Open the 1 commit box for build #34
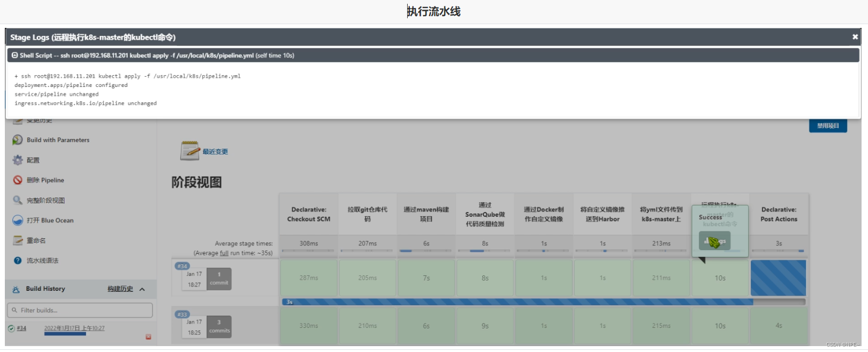The height and width of the screenshot is (352, 868). point(219,278)
